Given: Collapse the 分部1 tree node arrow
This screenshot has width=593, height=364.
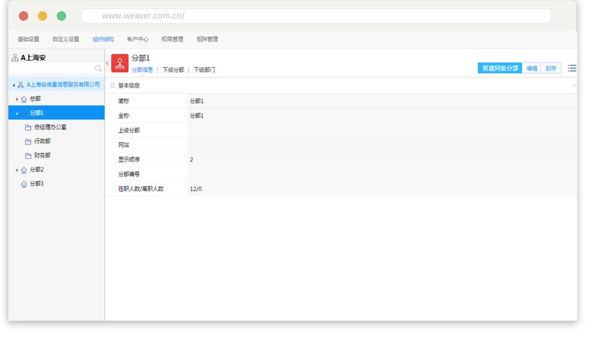Looking at the screenshot, I should 17,113.
